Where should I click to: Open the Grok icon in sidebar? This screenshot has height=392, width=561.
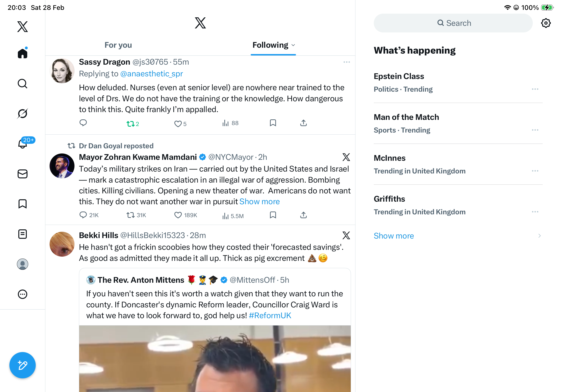pos(23,114)
